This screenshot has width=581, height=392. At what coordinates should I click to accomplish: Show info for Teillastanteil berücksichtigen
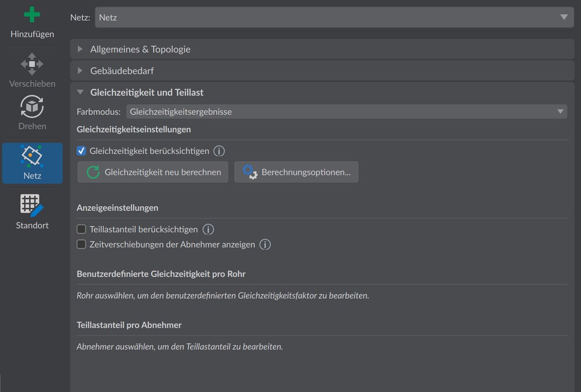pyautogui.click(x=208, y=229)
